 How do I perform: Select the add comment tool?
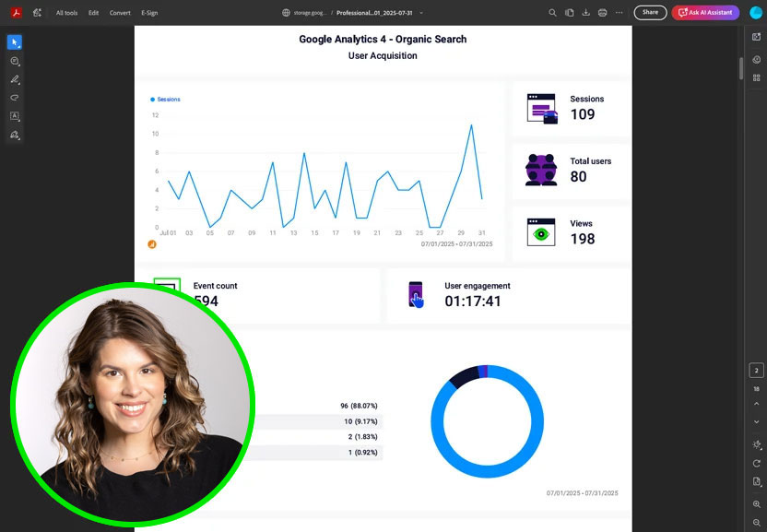click(x=15, y=61)
